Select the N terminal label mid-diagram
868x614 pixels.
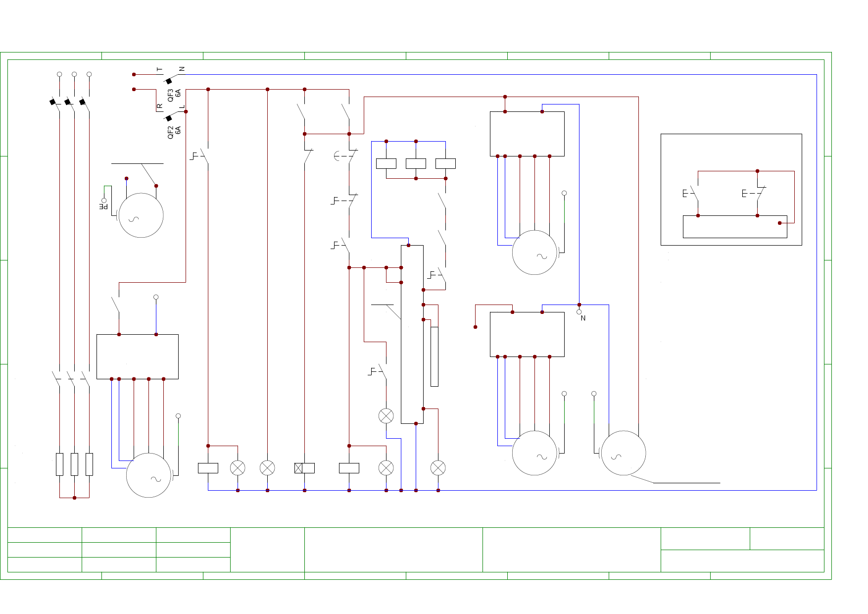coord(583,318)
